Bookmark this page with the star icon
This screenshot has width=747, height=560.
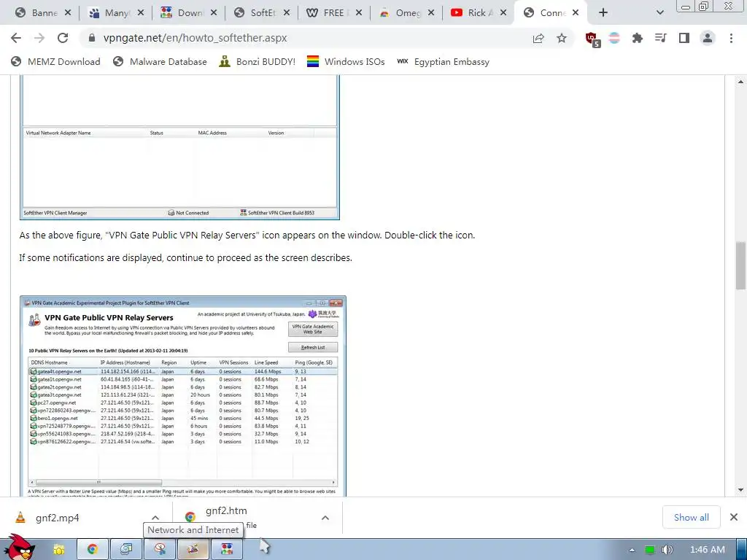pos(562,38)
